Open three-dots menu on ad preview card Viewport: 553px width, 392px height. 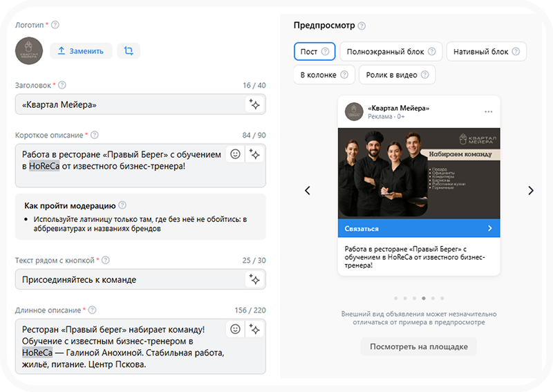[489, 112]
